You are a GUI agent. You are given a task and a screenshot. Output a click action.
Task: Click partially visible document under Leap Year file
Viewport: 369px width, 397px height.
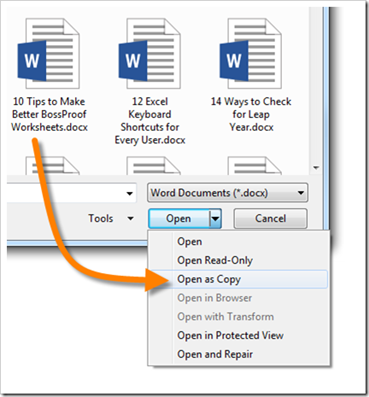click(x=255, y=165)
